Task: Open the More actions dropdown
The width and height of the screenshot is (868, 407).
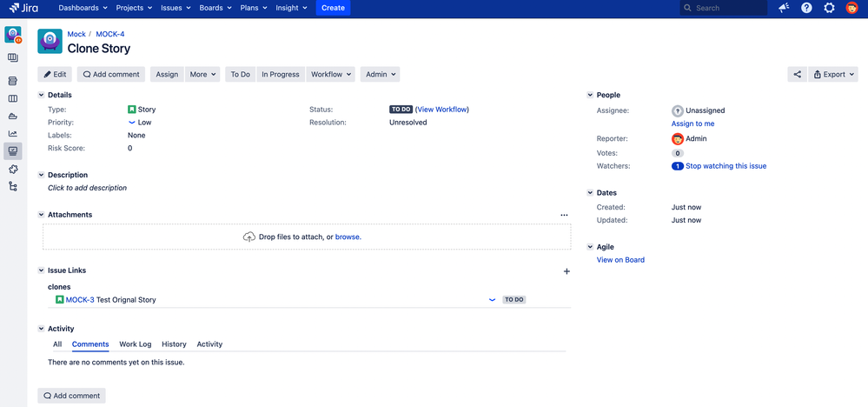Action: click(x=202, y=74)
